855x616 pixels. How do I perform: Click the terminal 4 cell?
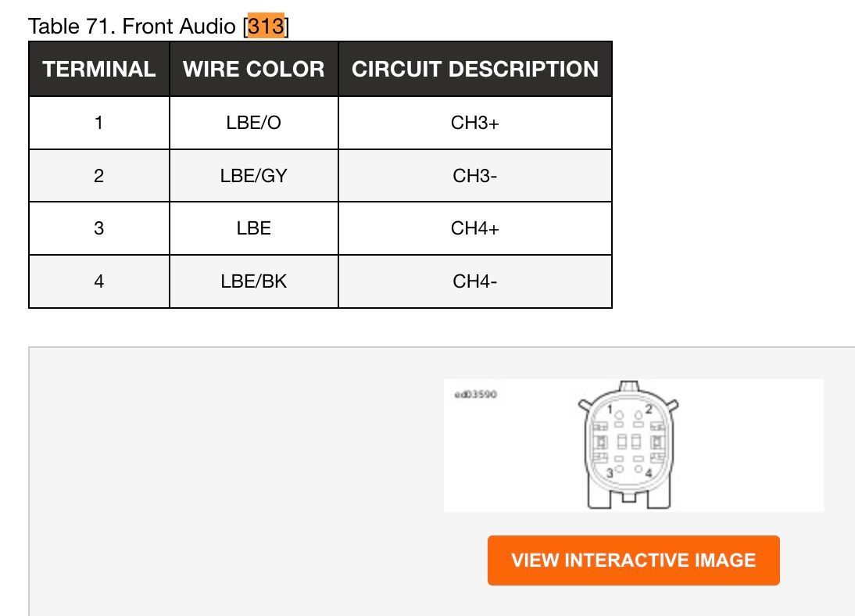coord(98,281)
